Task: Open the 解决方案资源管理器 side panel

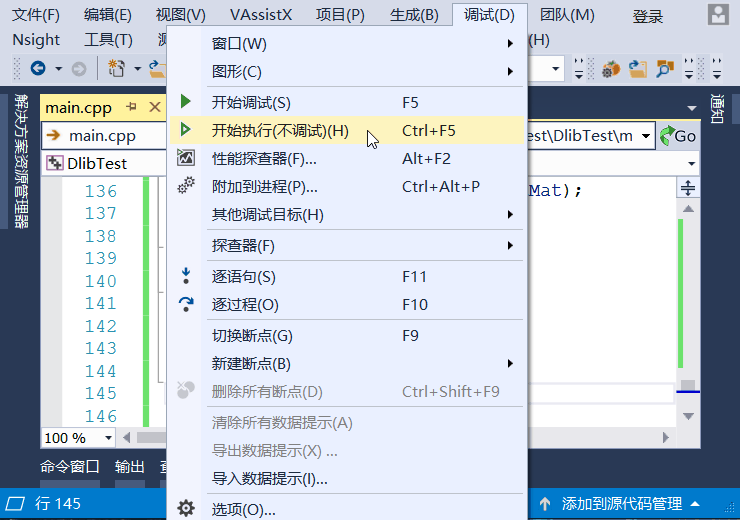Action: coord(21,161)
